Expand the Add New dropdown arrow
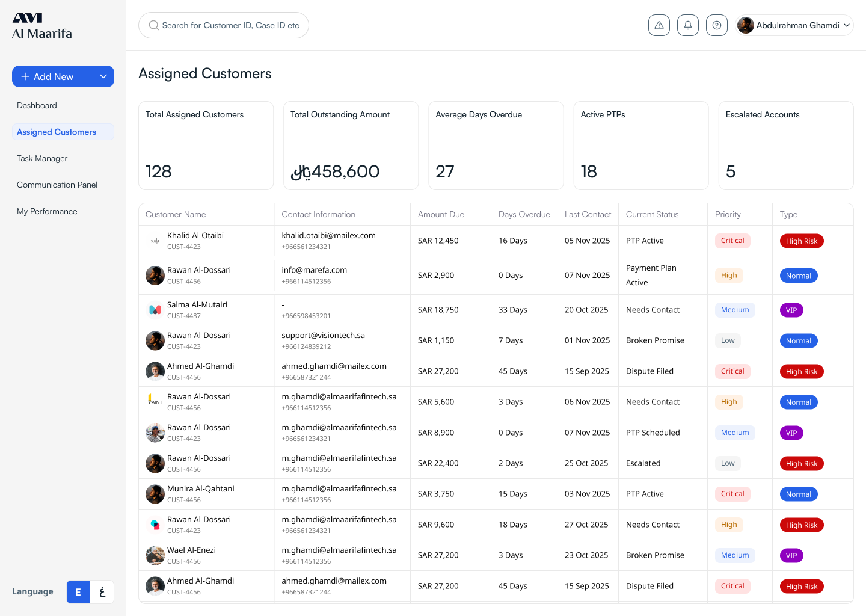 (103, 76)
